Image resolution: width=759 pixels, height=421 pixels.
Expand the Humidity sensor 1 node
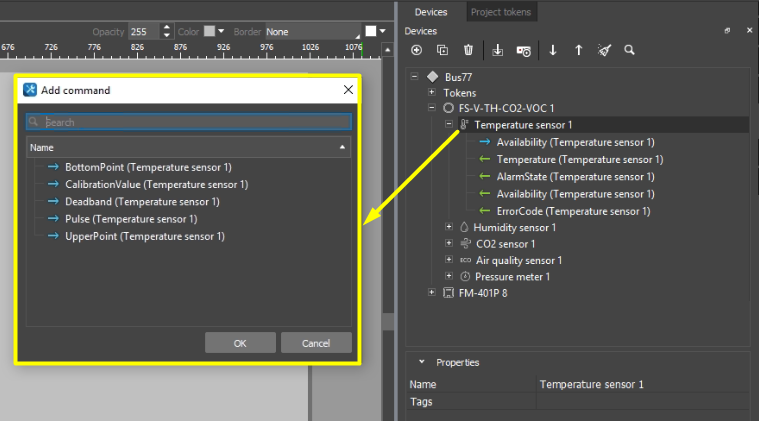(449, 228)
